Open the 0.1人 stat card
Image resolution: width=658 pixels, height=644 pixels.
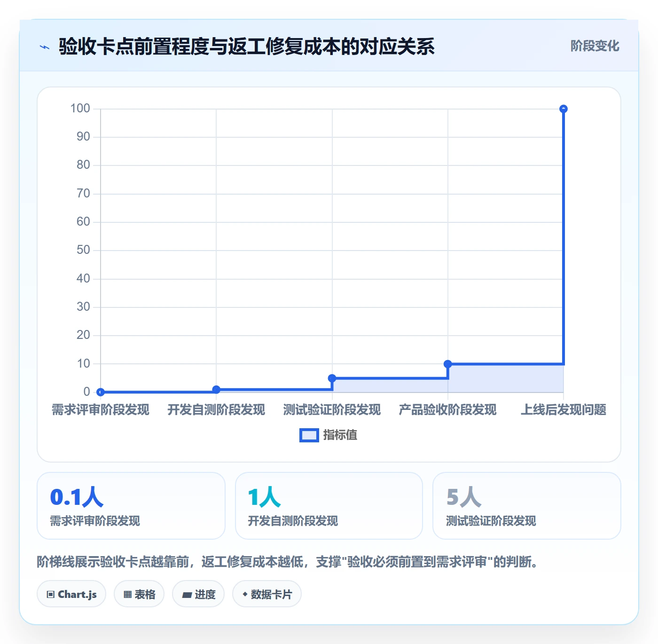point(131,506)
